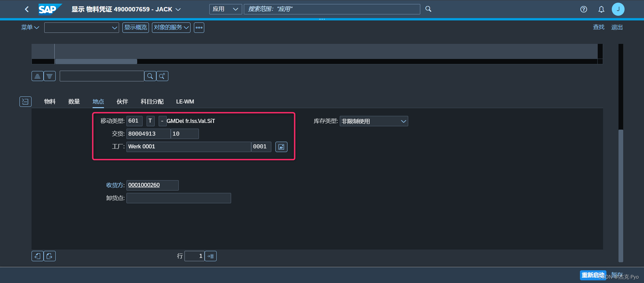
Task: Open help via the question mark icon
Action: coord(584,9)
